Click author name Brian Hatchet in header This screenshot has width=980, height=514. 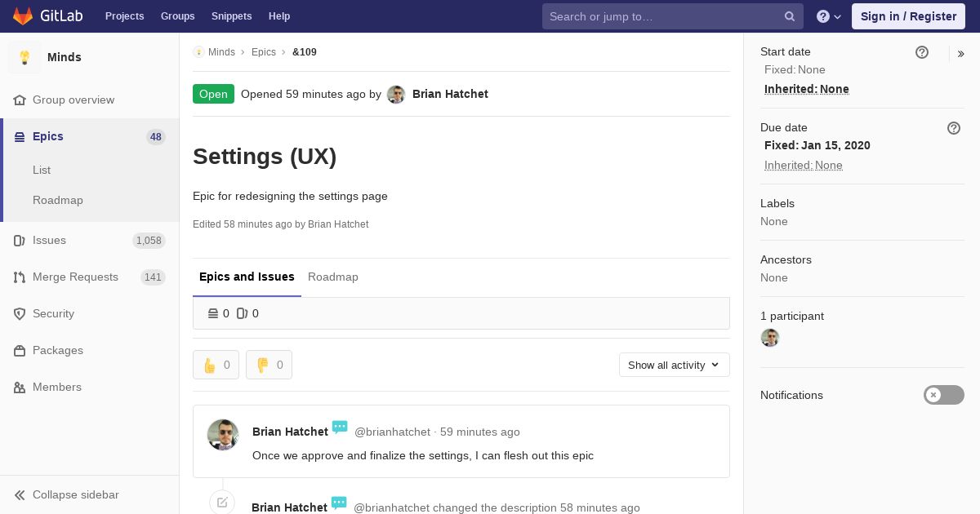tap(450, 94)
